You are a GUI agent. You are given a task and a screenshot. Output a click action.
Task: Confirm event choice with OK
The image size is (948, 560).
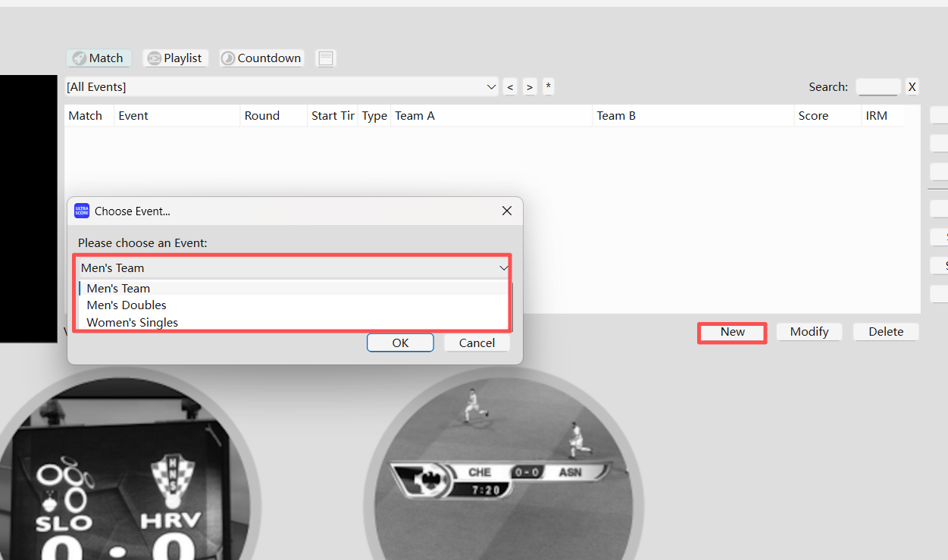click(400, 343)
